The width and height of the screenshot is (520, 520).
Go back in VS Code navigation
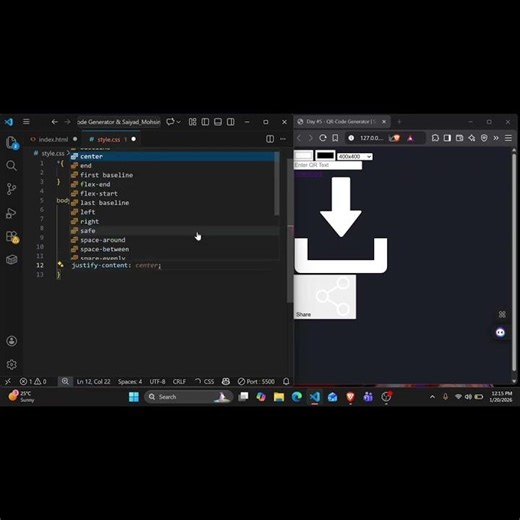pyautogui.click(x=54, y=122)
